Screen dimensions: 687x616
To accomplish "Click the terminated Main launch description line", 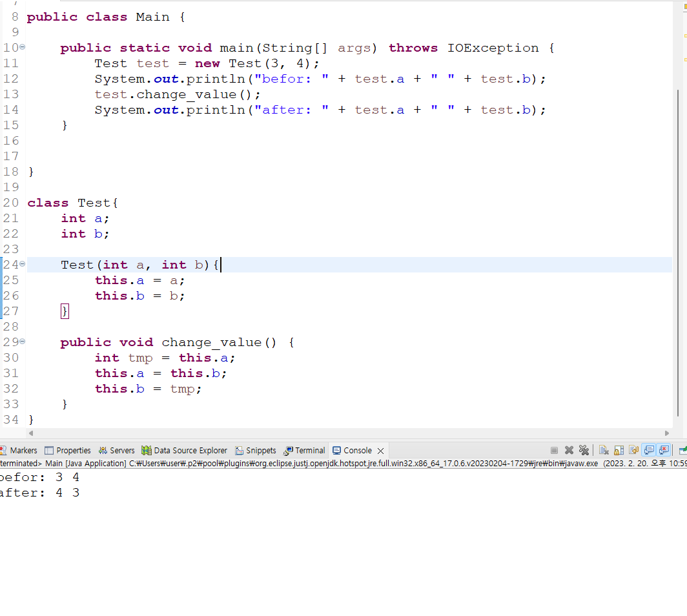I will pyautogui.click(x=343, y=464).
